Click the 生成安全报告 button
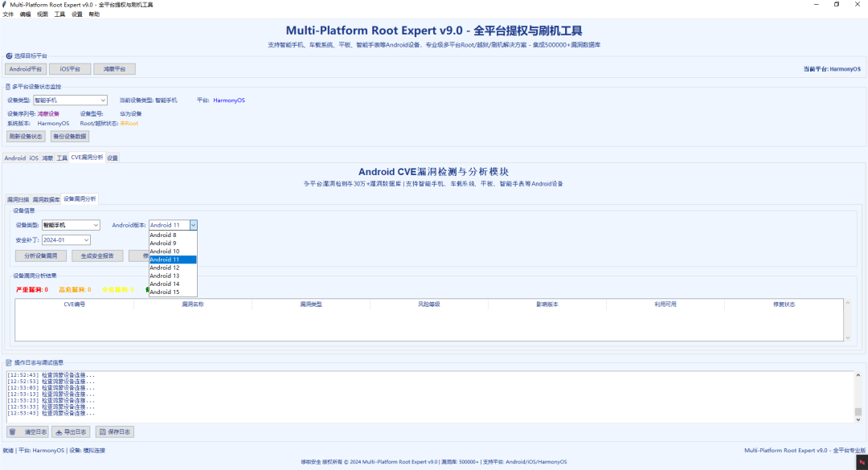Viewport: 868px width, 470px height. point(97,255)
